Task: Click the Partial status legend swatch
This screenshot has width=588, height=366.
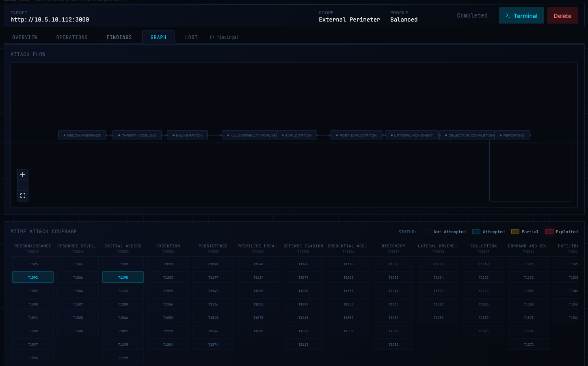Action: [515, 232]
